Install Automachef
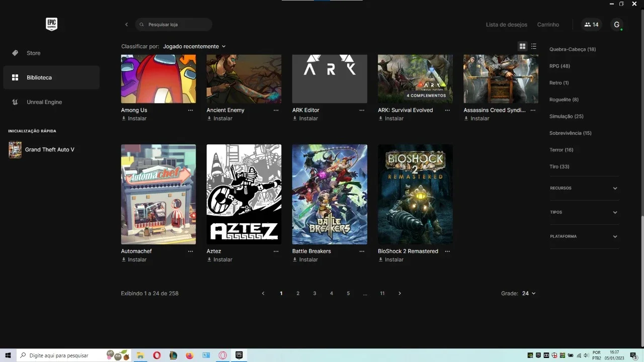644x362 pixels. [134, 260]
